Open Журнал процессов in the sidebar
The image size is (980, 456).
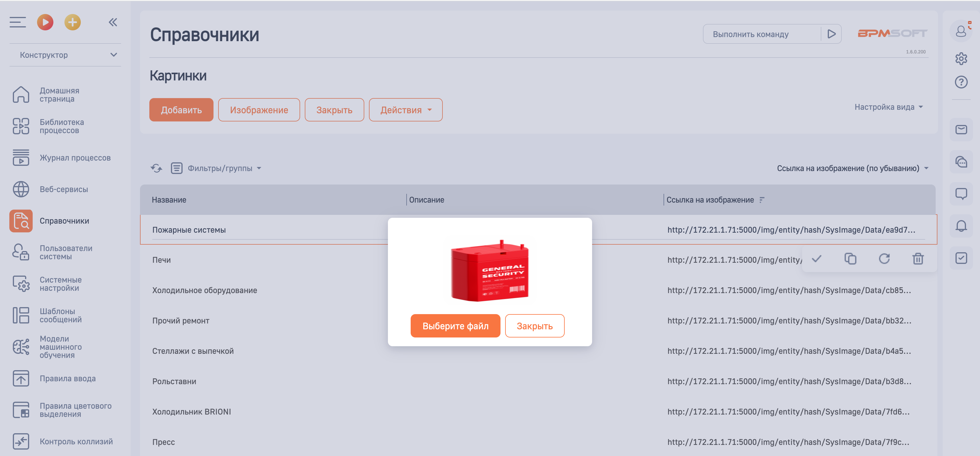[75, 158]
